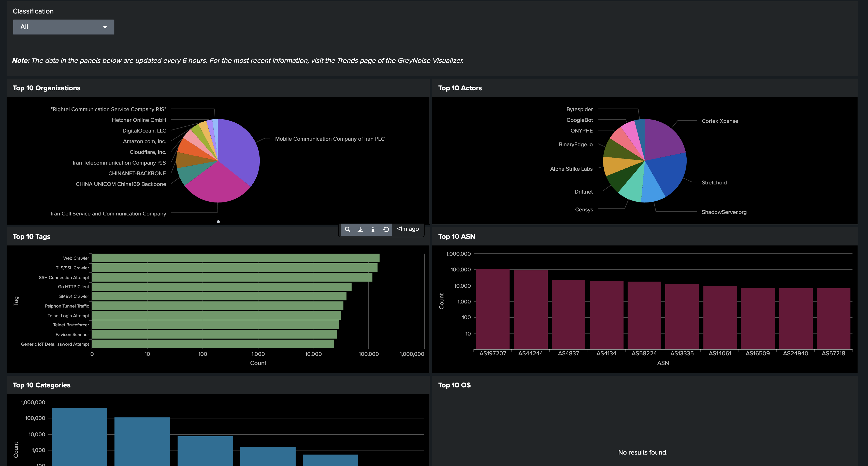
Task: Click the 'Generic IoT Defa...ssword Attempt' tag label
Action: (x=55, y=344)
